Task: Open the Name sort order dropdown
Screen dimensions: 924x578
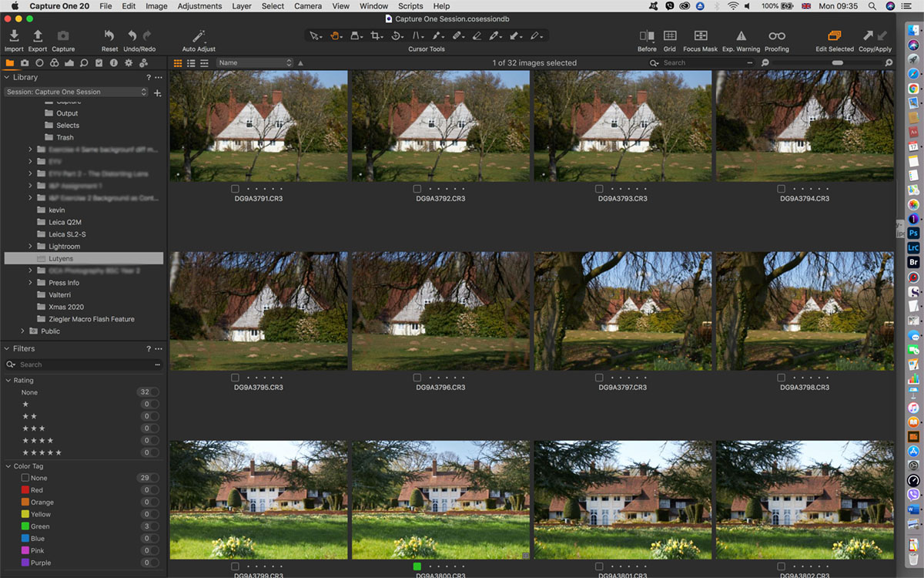Action: click(255, 62)
